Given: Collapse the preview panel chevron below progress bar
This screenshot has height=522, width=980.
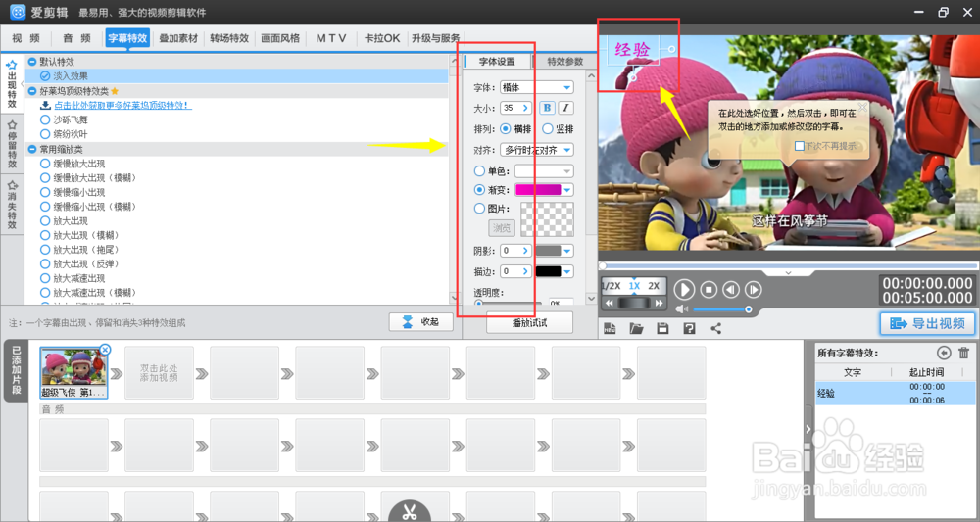Looking at the screenshot, I should pos(788,273).
